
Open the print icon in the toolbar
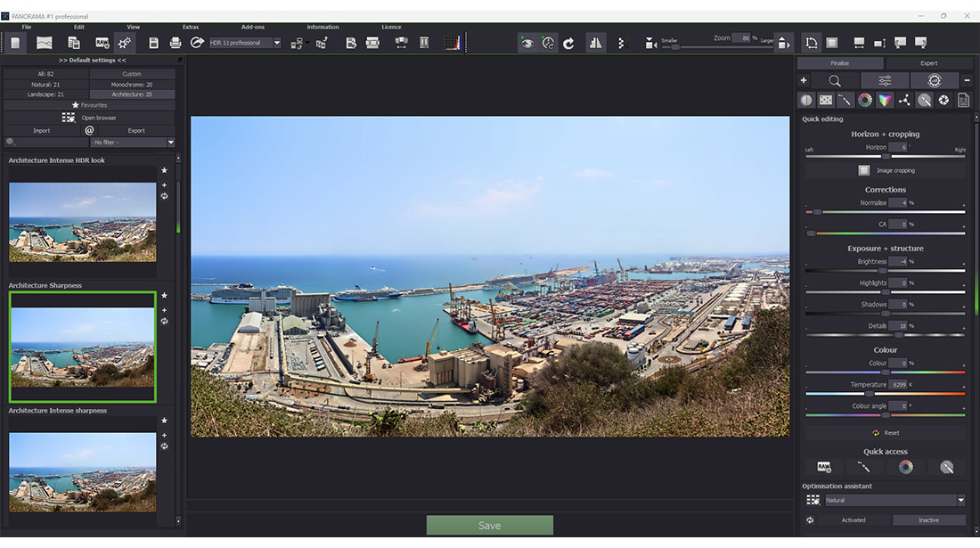pos(175,42)
